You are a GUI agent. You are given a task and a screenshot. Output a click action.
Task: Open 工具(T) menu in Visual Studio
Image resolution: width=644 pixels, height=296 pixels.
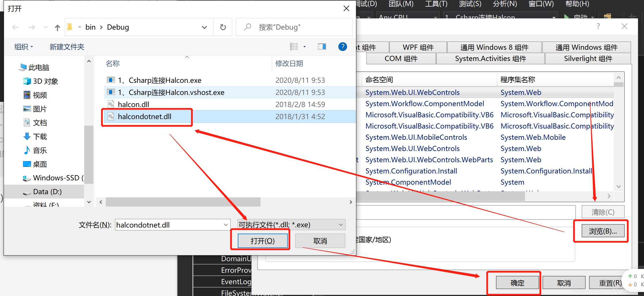(x=436, y=4)
